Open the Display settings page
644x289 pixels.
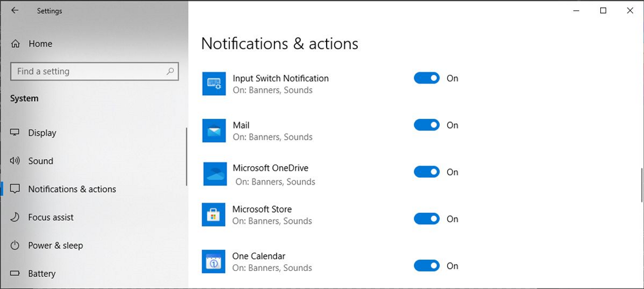point(42,133)
